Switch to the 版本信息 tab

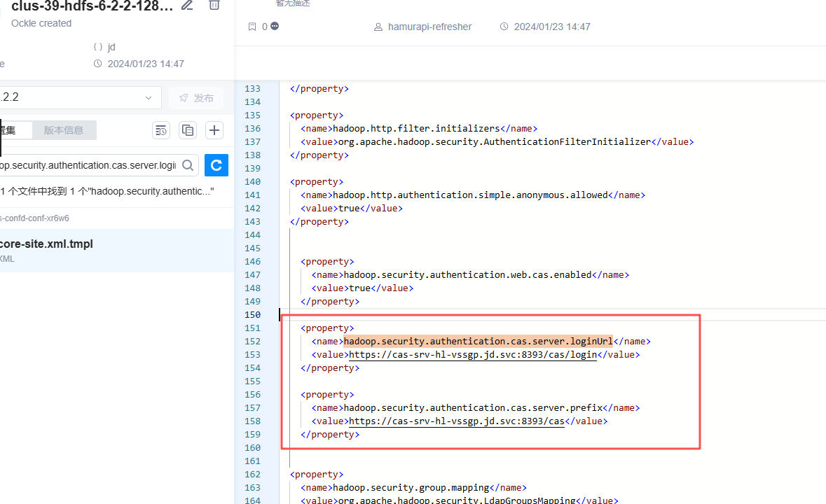[64, 130]
